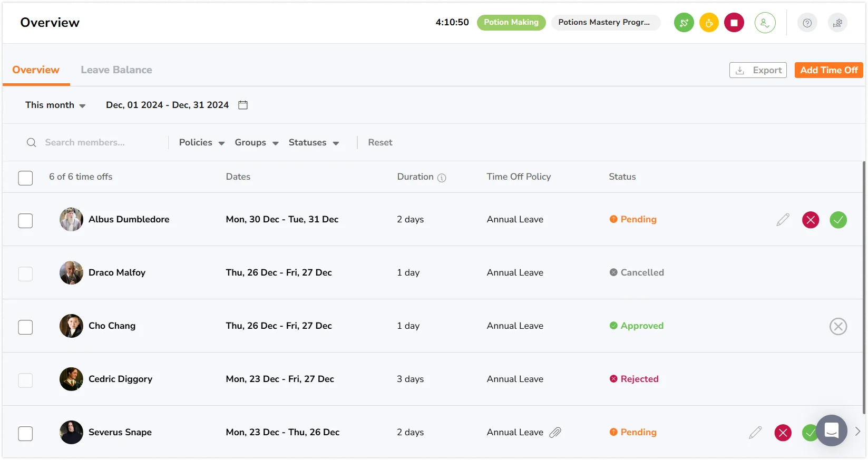Open Severus Snape's attachment paperclip
This screenshot has height=460, width=868.
tap(555, 433)
